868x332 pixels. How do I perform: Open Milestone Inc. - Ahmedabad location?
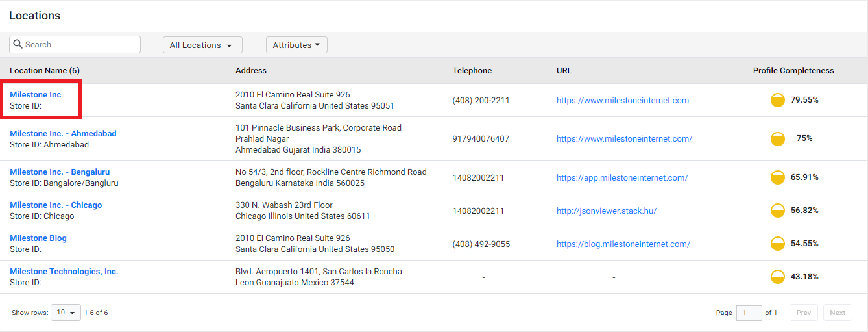63,133
